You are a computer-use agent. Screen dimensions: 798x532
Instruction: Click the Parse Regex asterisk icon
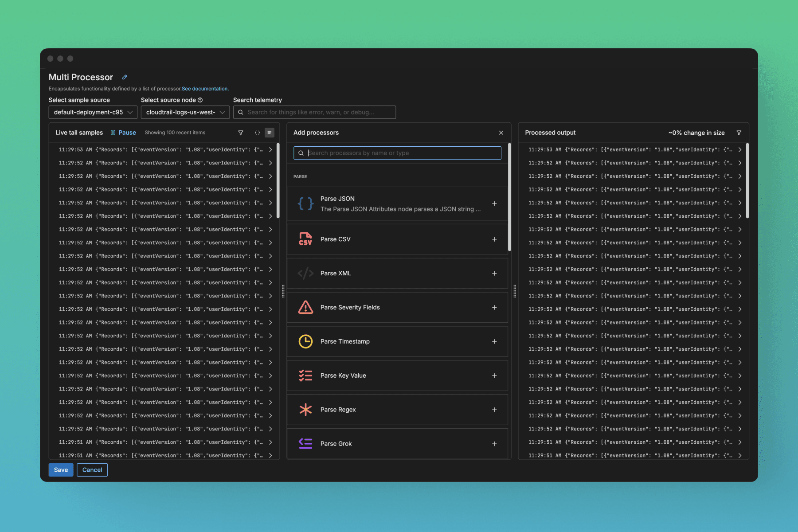point(305,410)
